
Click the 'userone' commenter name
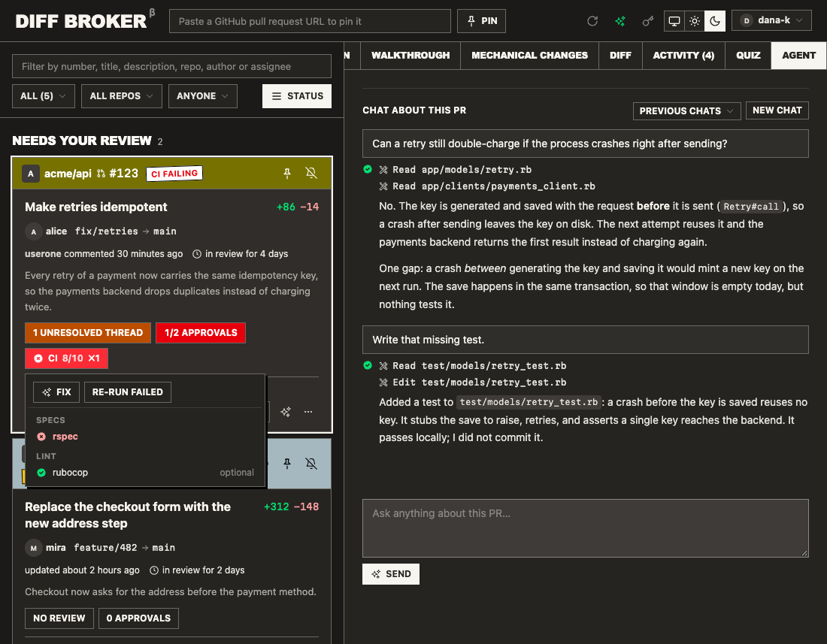click(x=43, y=254)
